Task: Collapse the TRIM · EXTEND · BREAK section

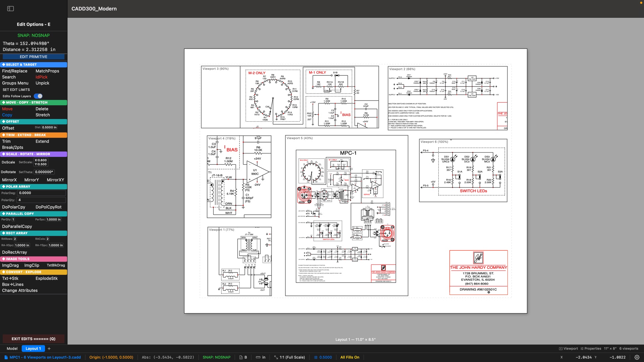Action: pos(34,135)
